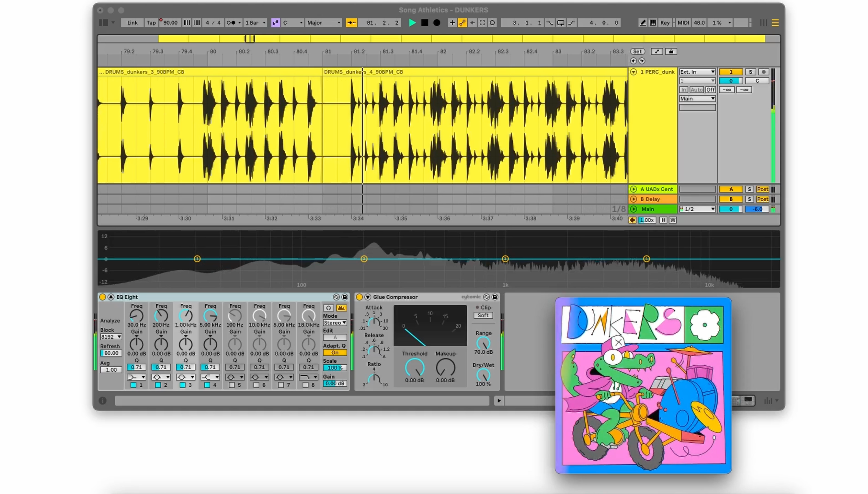This screenshot has width=868, height=494.
Task: Open the Ext. In input dropdown
Action: pyautogui.click(x=698, y=72)
